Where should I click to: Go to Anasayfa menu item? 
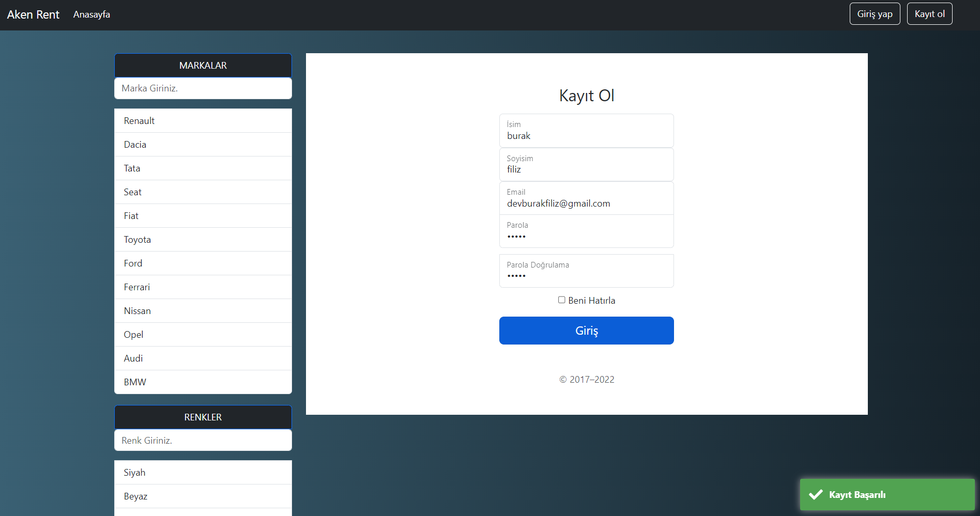tap(91, 14)
